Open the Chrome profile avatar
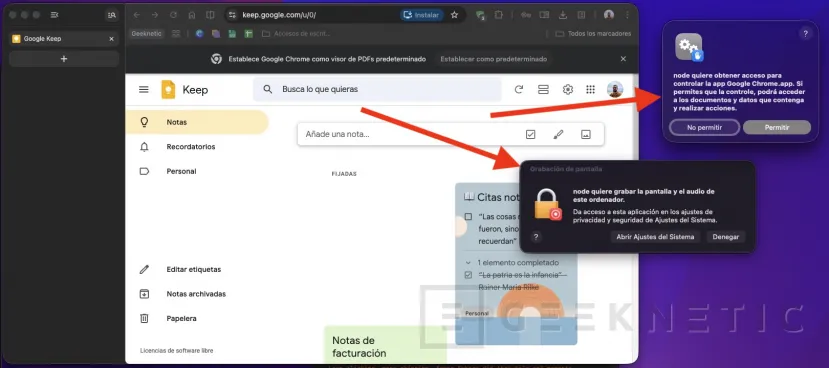The height and width of the screenshot is (368, 829). click(x=609, y=15)
